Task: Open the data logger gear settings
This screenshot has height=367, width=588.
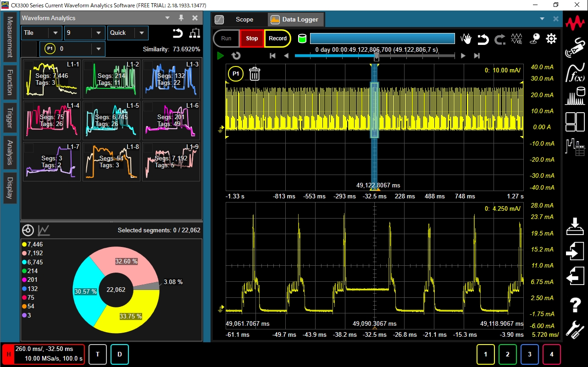Action: point(551,39)
